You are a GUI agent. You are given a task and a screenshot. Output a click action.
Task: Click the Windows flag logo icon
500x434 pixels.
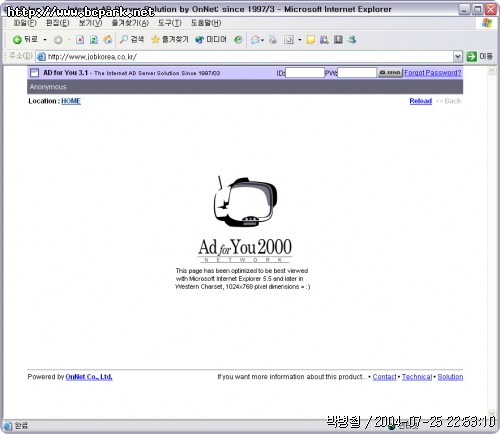click(x=487, y=23)
